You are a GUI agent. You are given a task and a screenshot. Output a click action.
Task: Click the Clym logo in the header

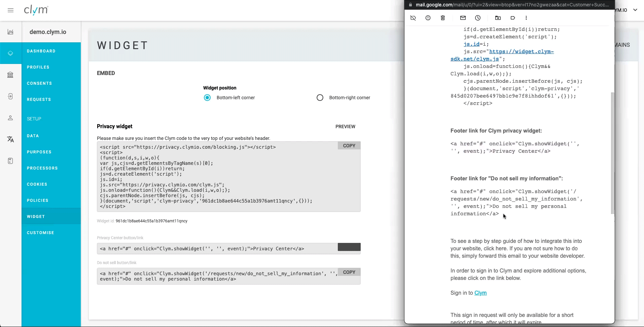click(36, 10)
